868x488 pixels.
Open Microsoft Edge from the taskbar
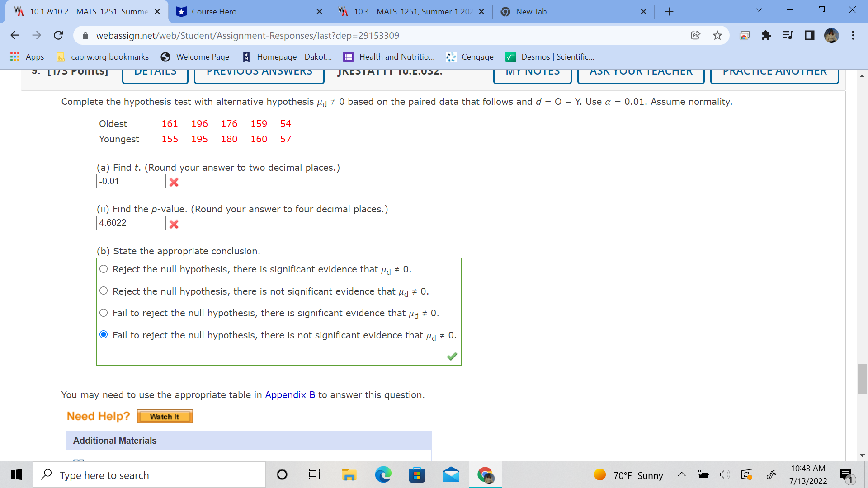tap(383, 474)
